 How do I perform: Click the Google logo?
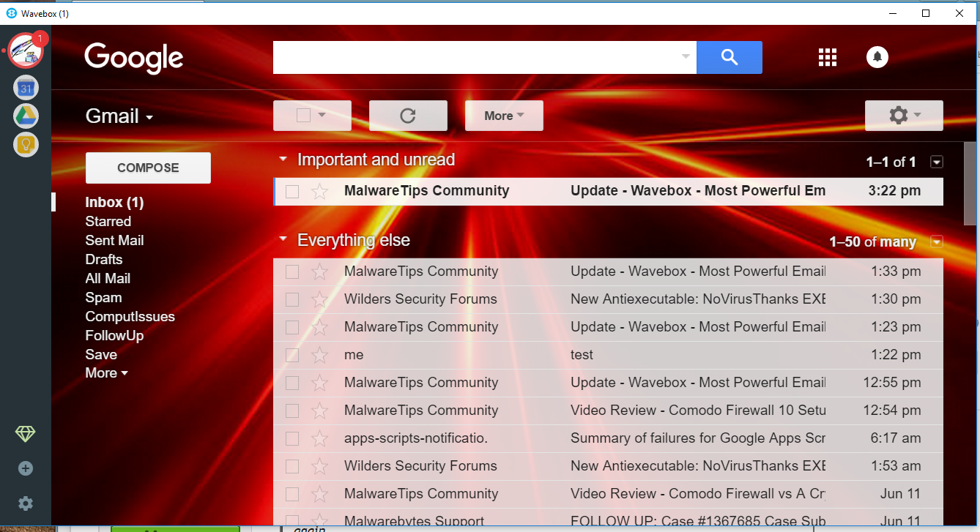(134, 58)
